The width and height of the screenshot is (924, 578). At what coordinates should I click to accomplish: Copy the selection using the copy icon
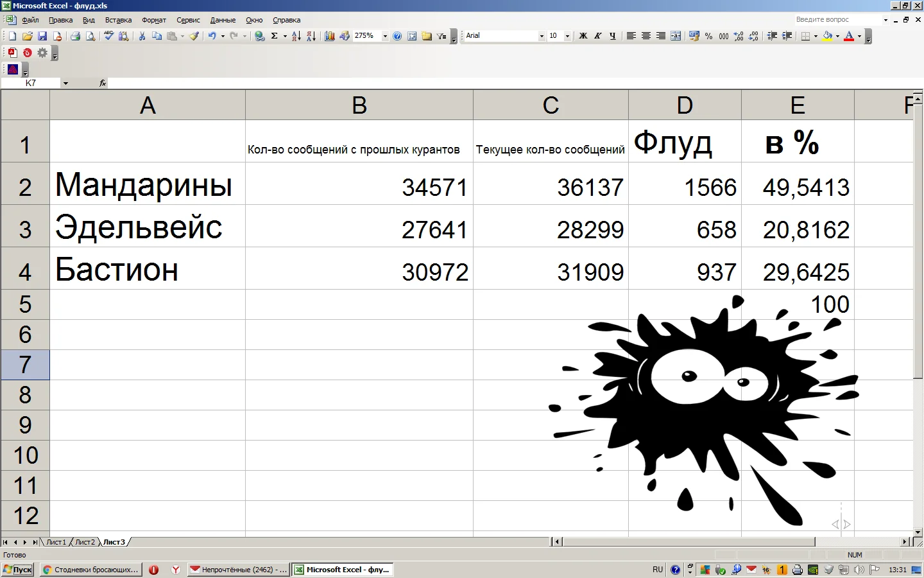click(x=157, y=37)
